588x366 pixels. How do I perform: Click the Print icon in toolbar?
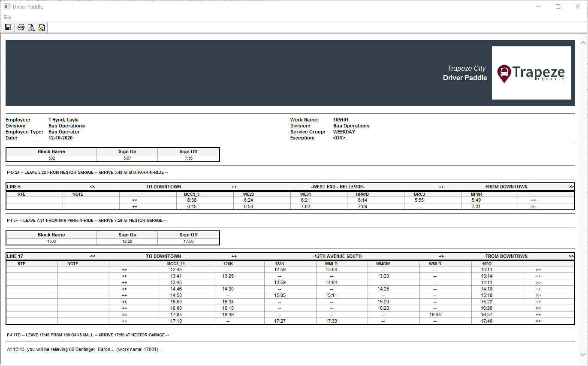(x=21, y=27)
